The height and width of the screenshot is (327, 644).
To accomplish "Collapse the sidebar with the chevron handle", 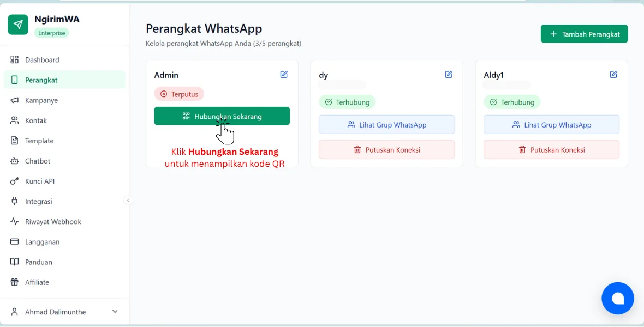I will (x=128, y=201).
